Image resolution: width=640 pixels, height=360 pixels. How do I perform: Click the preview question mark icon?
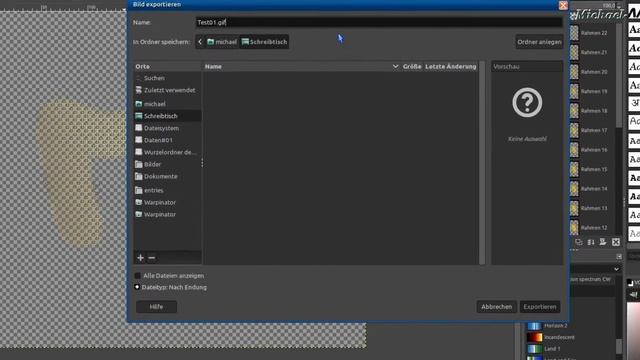click(527, 102)
